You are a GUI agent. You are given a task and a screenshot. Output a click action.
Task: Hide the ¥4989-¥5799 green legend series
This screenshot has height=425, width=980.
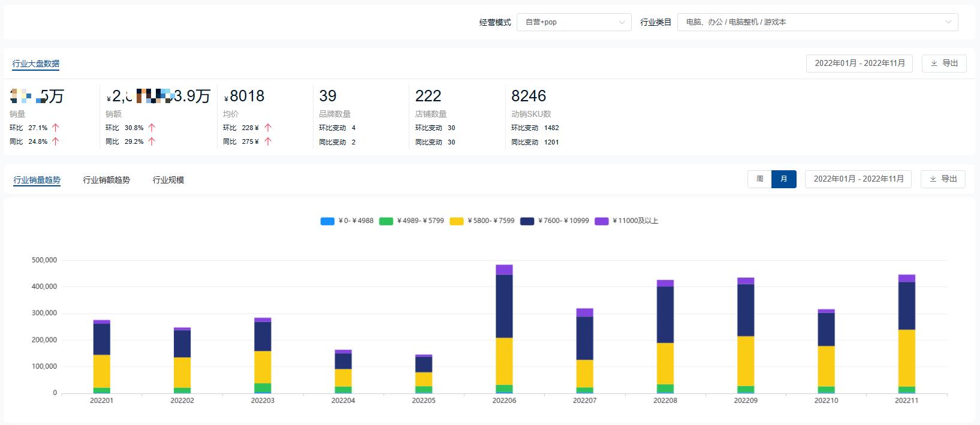click(412, 221)
